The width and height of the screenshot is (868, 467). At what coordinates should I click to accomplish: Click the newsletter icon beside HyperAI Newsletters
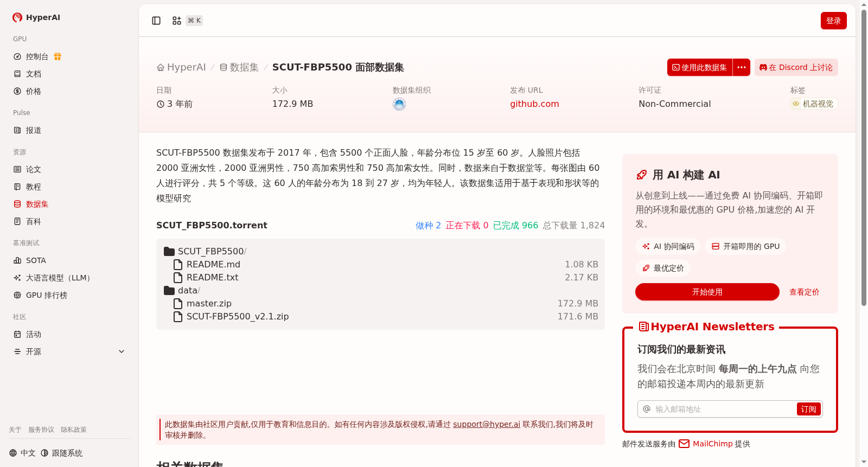click(x=644, y=327)
